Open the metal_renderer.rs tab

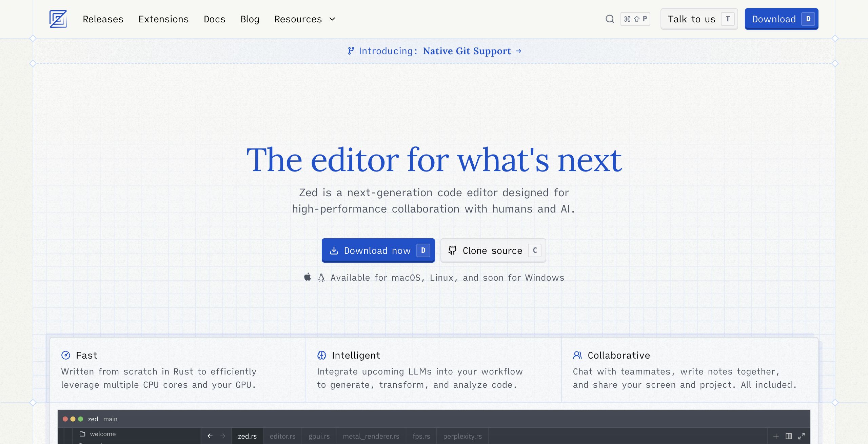pyautogui.click(x=371, y=436)
